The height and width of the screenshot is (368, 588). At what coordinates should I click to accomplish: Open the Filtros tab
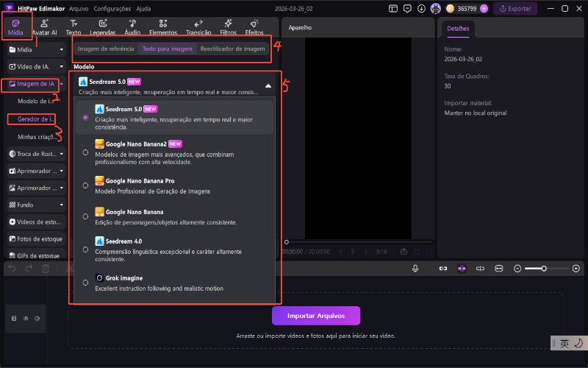(x=228, y=27)
